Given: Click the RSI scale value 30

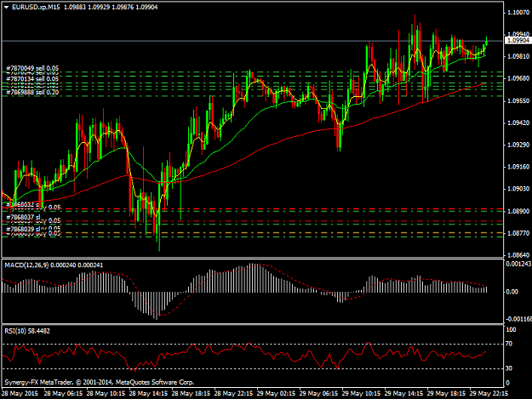Looking at the screenshot, I should pyautogui.click(x=509, y=368).
